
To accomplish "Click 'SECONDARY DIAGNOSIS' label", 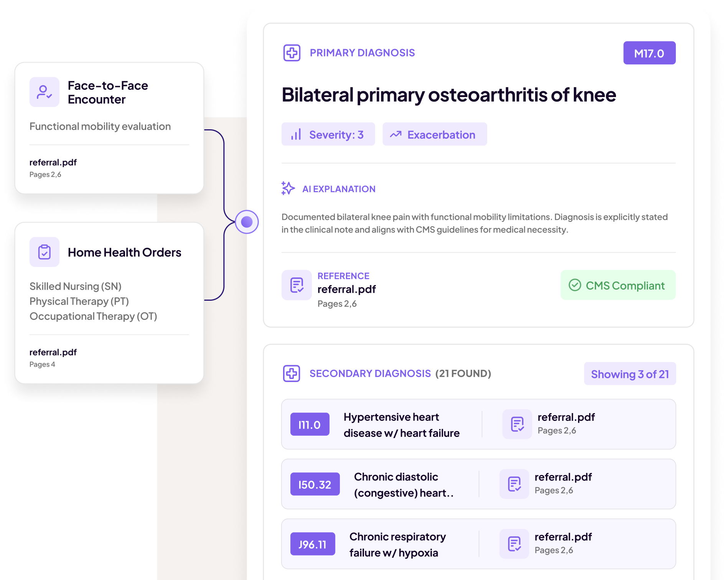I will [x=370, y=374].
